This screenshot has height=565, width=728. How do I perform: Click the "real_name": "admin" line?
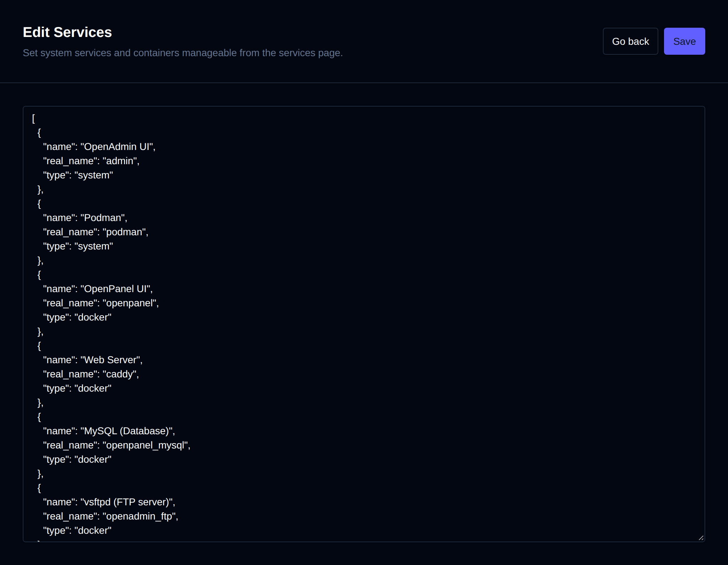pyautogui.click(x=91, y=161)
